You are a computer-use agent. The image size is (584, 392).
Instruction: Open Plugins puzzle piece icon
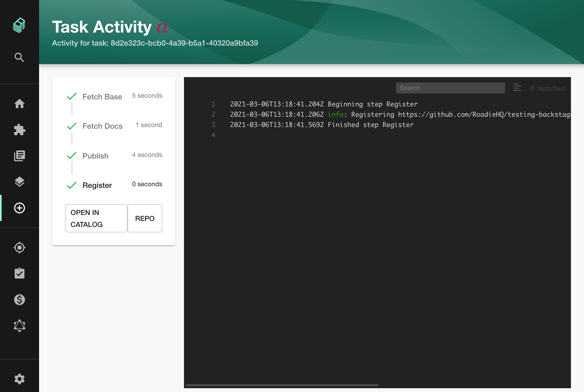point(19,130)
